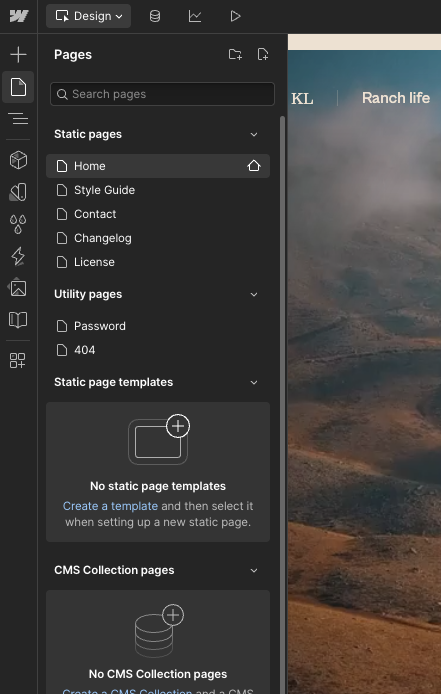Click the No CMS Collection pages heading
Image resolution: width=441 pixels, height=694 pixels.
pyautogui.click(x=158, y=674)
